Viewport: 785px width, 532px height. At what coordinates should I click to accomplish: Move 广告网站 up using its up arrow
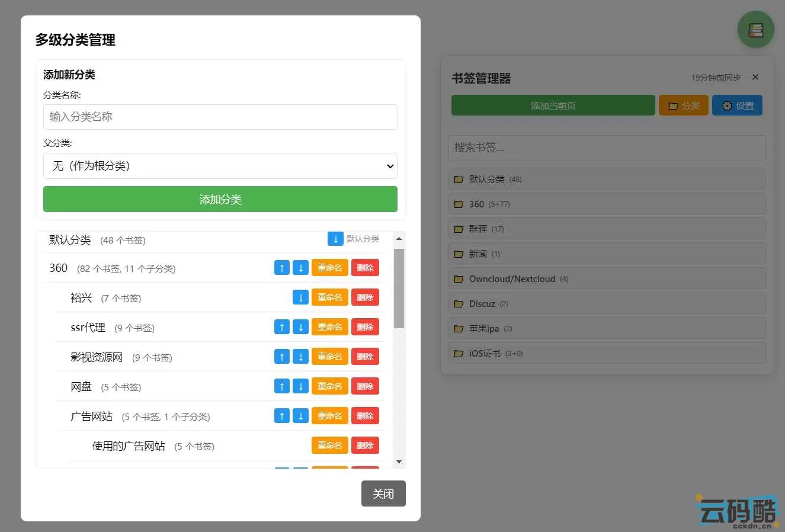(x=281, y=415)
